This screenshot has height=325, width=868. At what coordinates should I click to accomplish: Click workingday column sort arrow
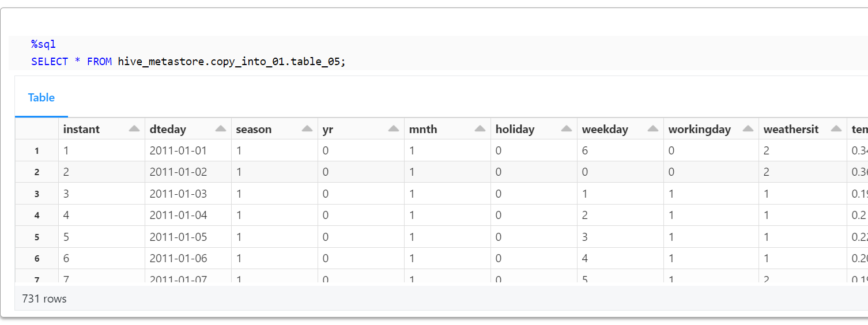pyautogui.click(x=748, y=129)
